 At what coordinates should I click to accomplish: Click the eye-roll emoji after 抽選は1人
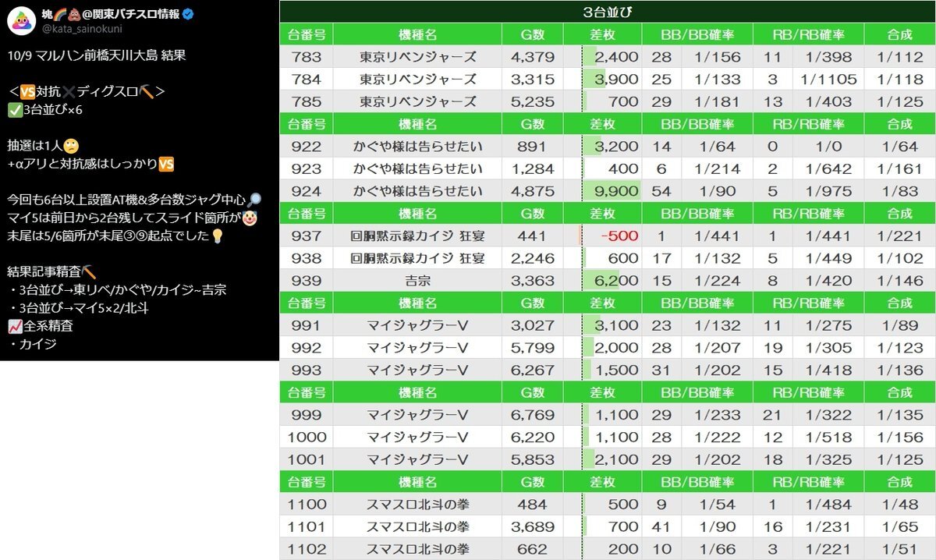pyautogui.click(x=71, y=146)
